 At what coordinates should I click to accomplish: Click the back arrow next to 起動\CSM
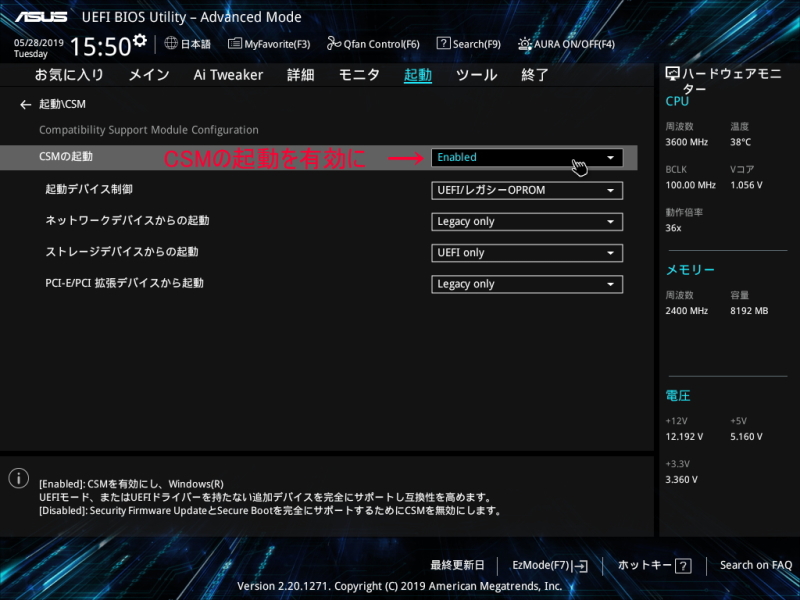[25, 104]
